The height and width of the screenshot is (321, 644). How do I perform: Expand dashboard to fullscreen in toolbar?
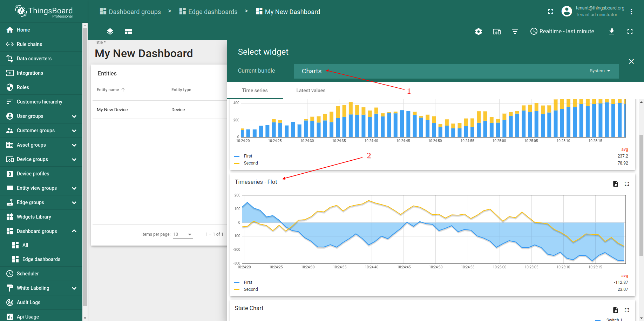point(630,32)
